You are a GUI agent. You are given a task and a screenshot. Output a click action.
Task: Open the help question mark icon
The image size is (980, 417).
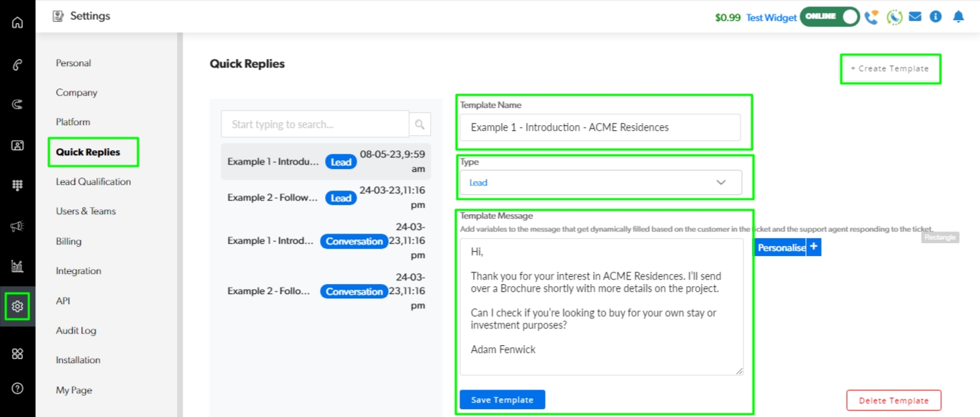click(x=17, y=388)
